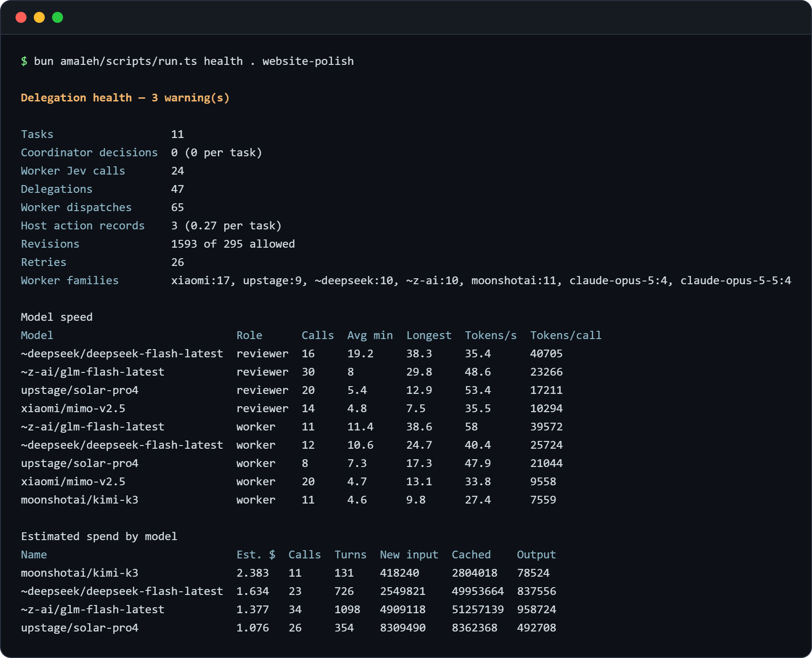
Task: Click the green maximize window button
Action: tap(58, 17)
